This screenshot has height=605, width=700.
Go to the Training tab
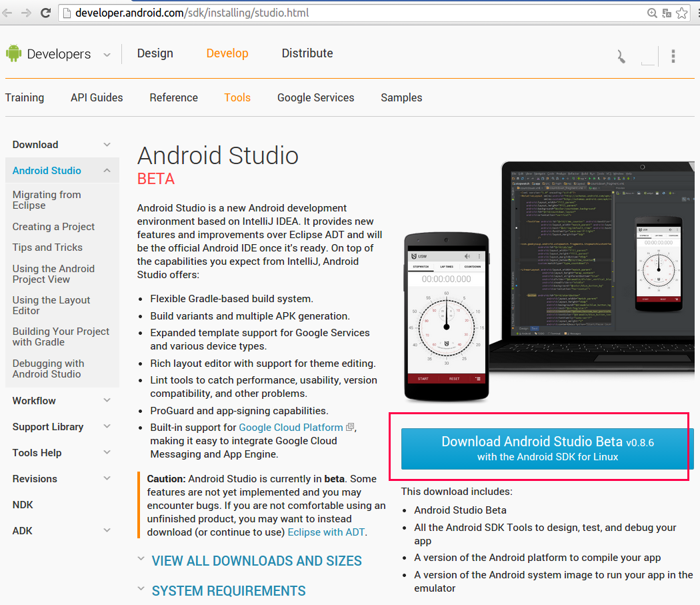click(25, 97)
